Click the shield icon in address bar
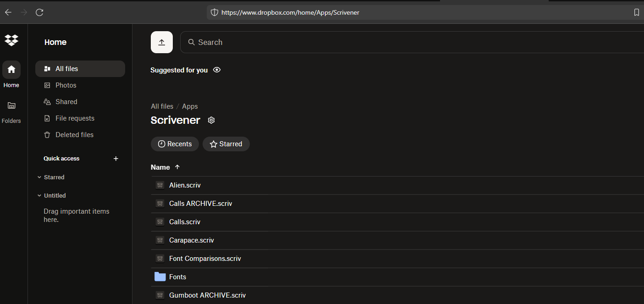The width and height of the screenshot is (644, 304). point(214,12)
